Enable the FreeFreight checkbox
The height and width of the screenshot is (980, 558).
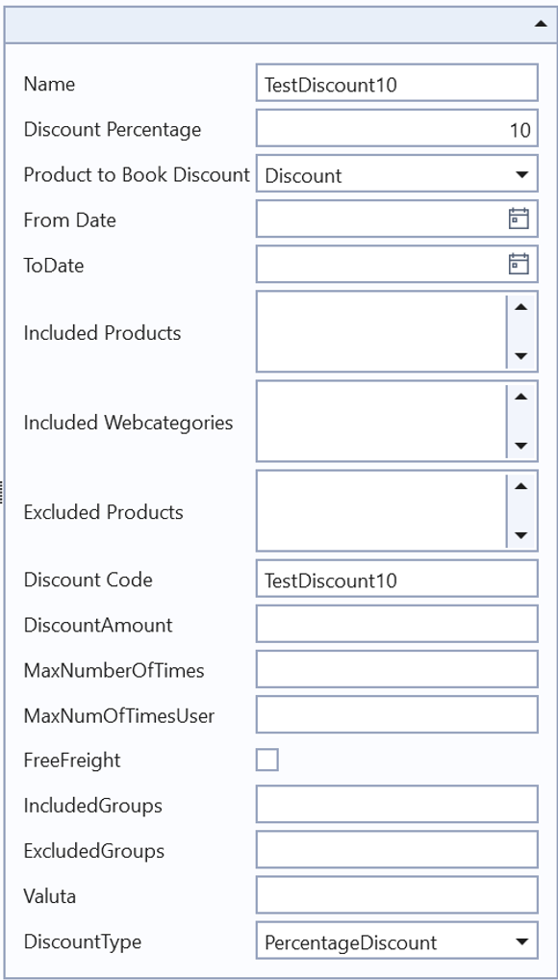[x=267, y=761]
